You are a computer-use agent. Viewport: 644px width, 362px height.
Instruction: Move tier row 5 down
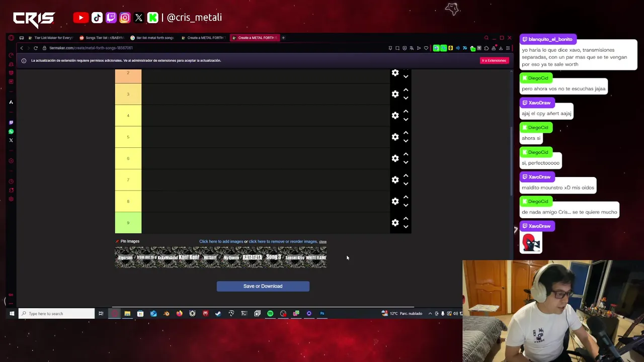pyautogui.click(x=406, y=141)
